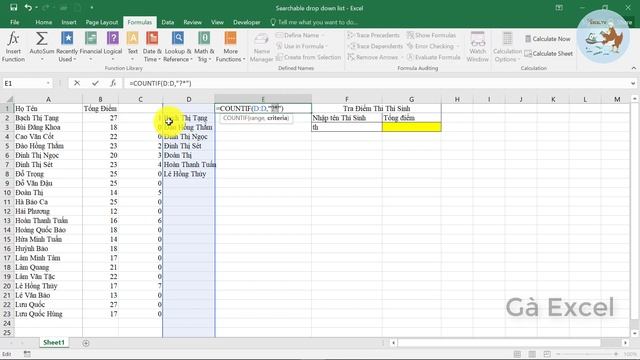Collapse the ribbon

click(633, 68)
